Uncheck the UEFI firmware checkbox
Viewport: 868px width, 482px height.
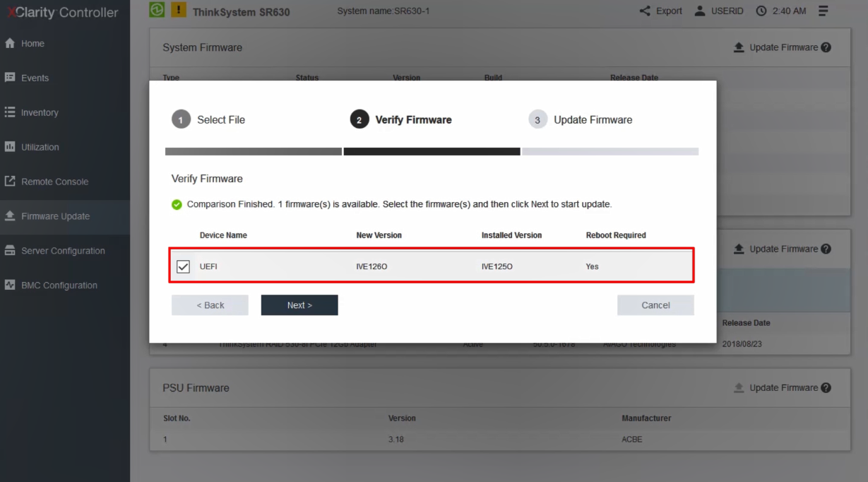point(184,266)
